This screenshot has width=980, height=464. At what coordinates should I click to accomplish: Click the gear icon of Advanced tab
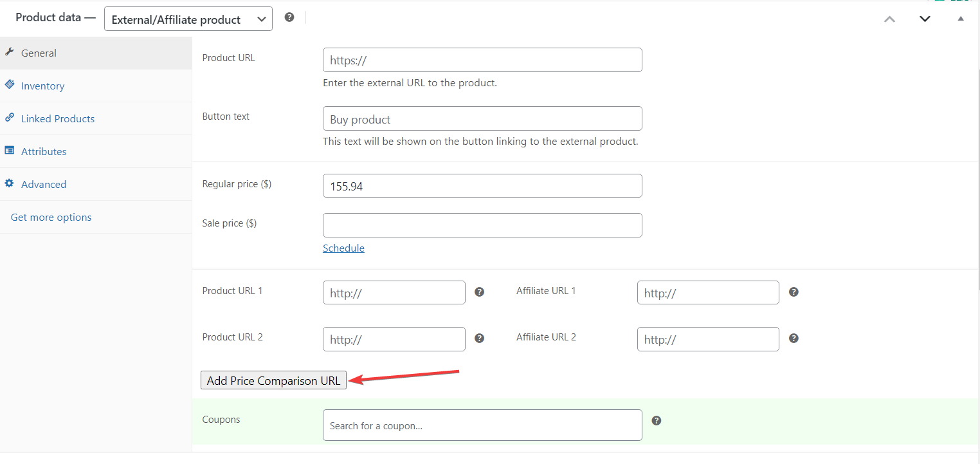[9, 183]
